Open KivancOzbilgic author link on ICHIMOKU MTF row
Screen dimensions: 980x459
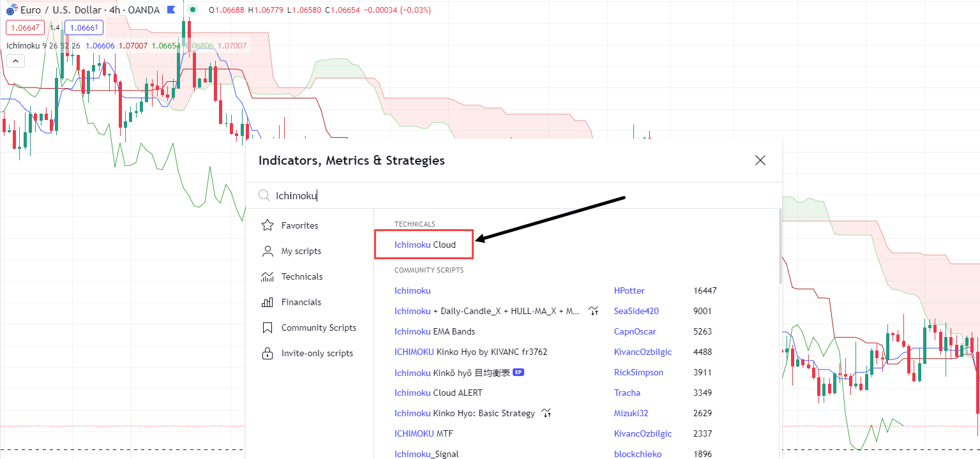(643, 433)
